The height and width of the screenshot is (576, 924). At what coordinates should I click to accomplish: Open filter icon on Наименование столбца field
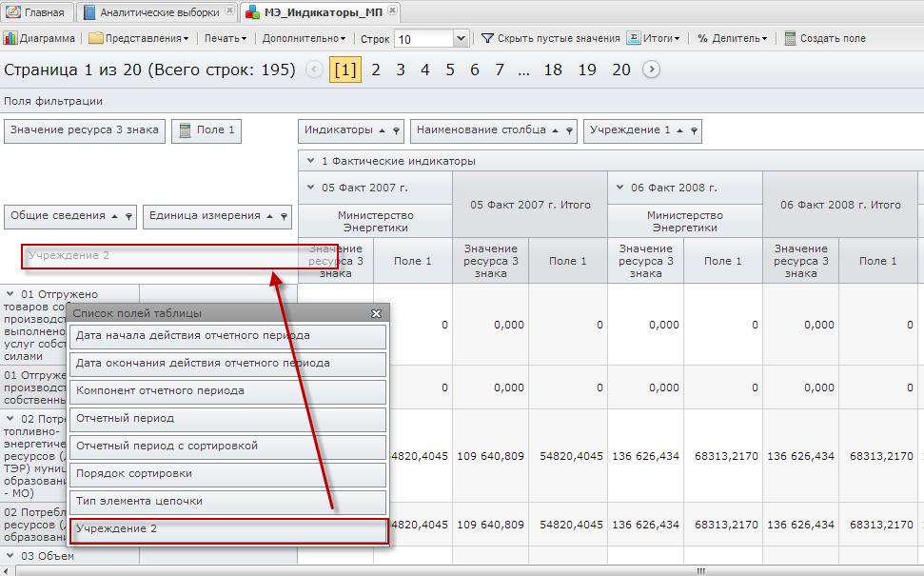(x=569, y=130)
